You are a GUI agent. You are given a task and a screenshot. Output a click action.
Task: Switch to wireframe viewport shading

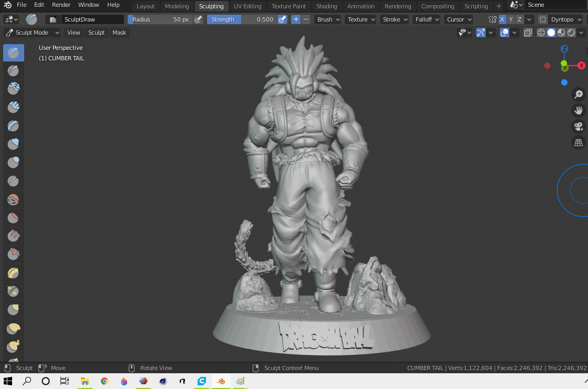click(541, 33)
